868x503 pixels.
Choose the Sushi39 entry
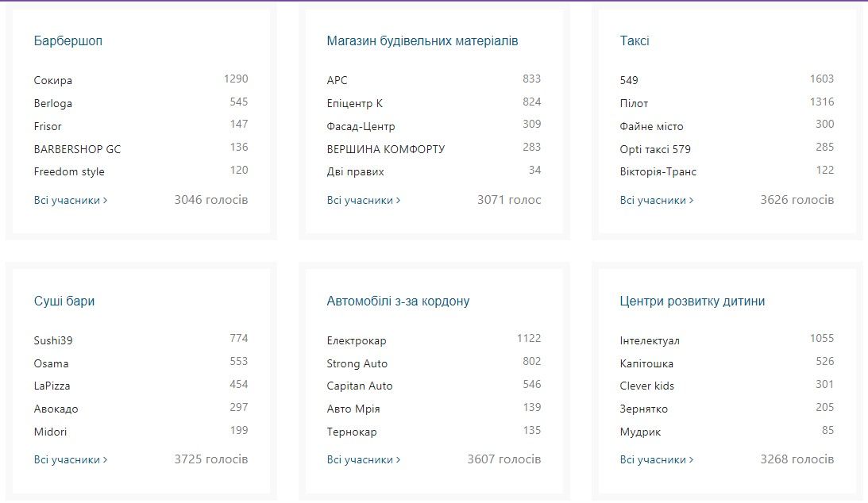tap(53, 341)
